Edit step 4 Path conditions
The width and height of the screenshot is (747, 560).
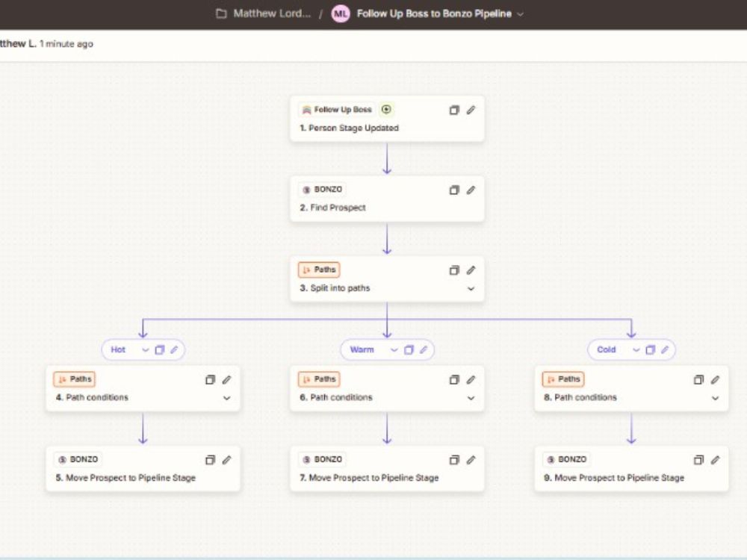(x=227, y=379)
